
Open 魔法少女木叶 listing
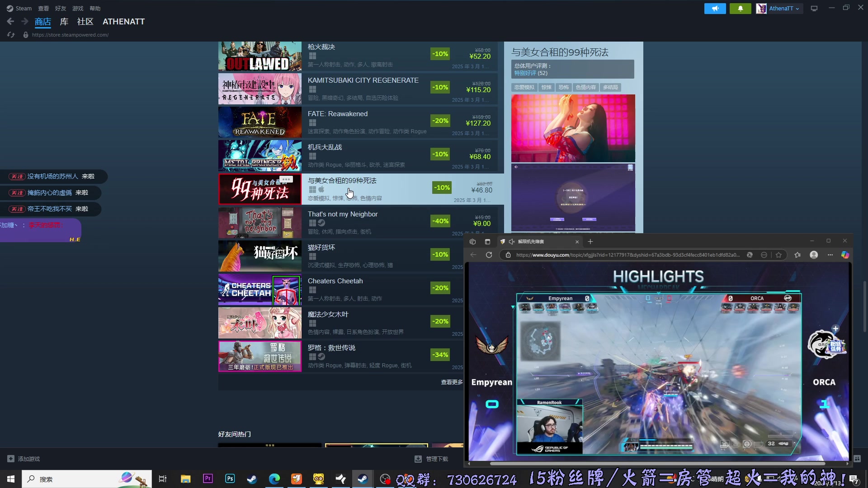(341, 323)
